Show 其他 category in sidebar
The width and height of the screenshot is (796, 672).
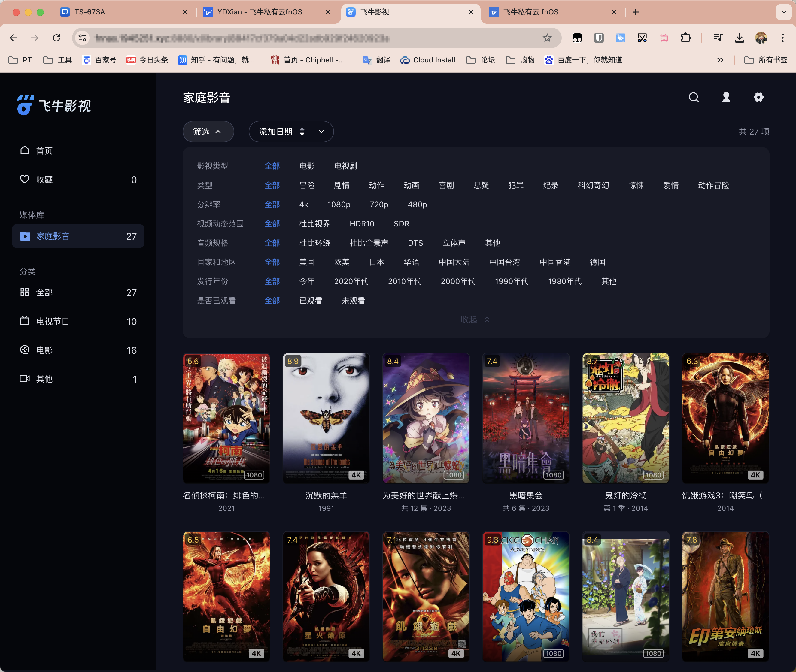78,379
